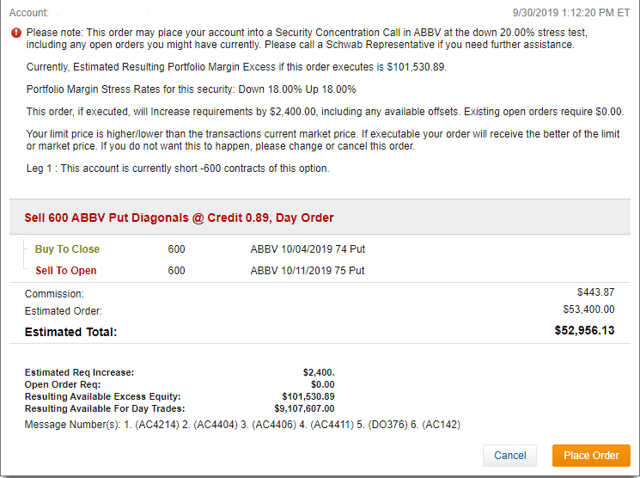
Task: Select the ABBV 10/04/2019 74 Put text
Action: (x=307, y=249)
